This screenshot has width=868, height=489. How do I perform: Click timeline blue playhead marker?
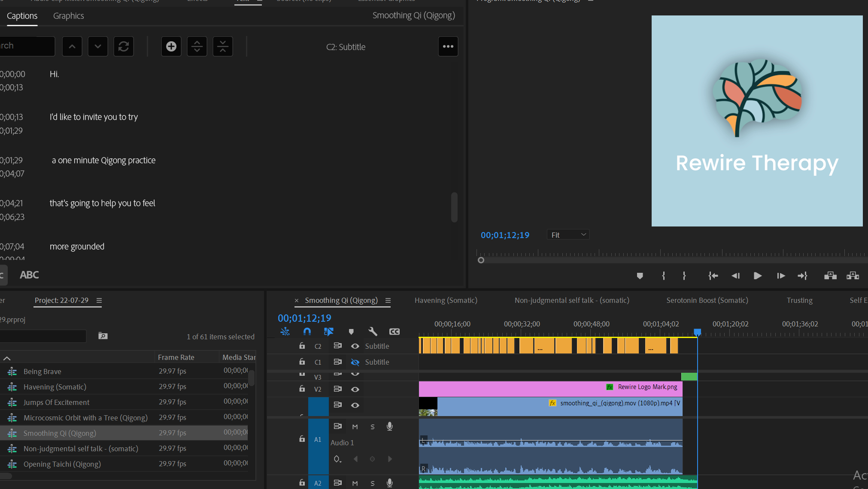coord(698,332)
